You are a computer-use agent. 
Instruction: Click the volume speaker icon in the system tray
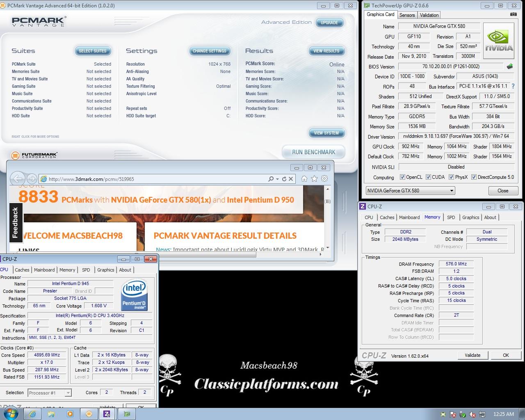(x=472, y=414)
